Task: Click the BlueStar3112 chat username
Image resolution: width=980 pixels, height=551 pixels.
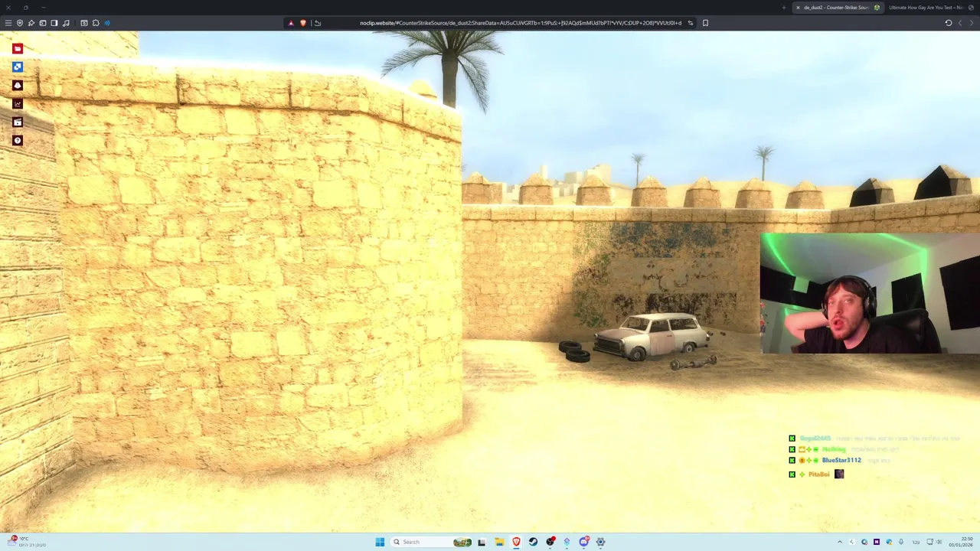Action: click(x=841, y=460)
